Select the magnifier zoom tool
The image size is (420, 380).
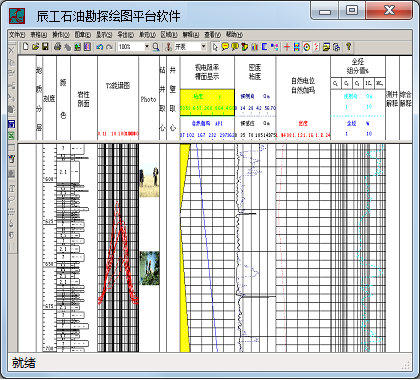coord(156,47)
